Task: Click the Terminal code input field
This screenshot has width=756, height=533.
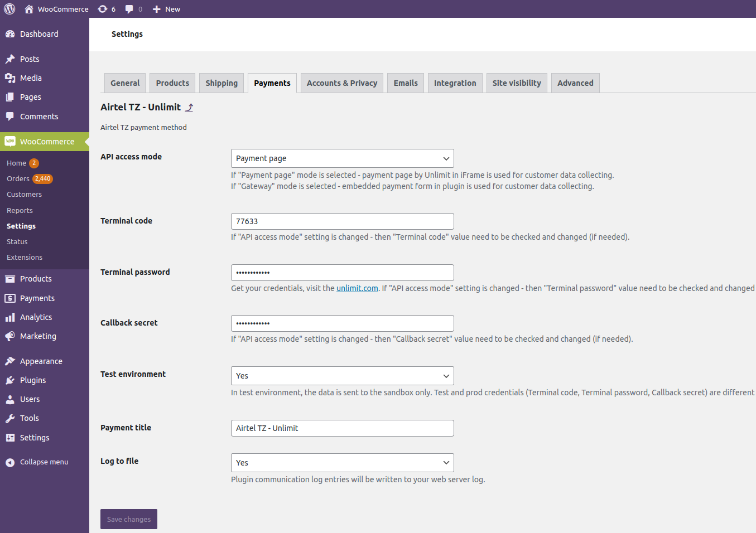Action: pyautogui.click(x=343, y=221)
